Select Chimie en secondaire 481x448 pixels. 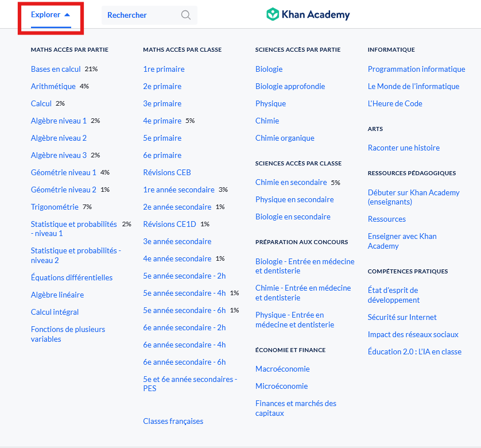(291, 183)
